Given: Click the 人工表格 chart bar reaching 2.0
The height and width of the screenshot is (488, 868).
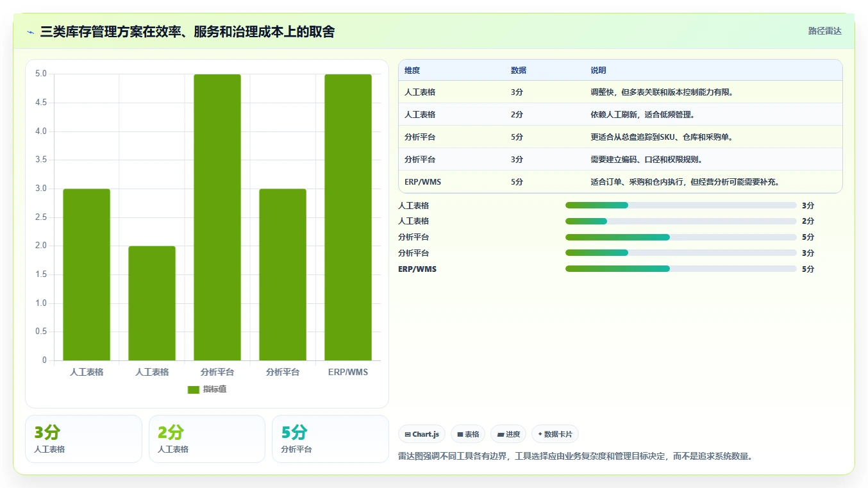Looking at the screenshot, I should click(152, 303).
